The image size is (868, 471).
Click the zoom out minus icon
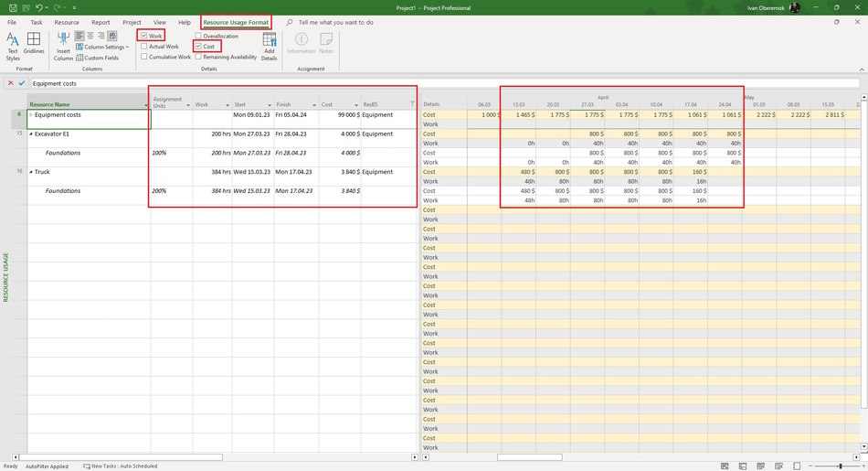pyautogui.click(x=810, y=466)
